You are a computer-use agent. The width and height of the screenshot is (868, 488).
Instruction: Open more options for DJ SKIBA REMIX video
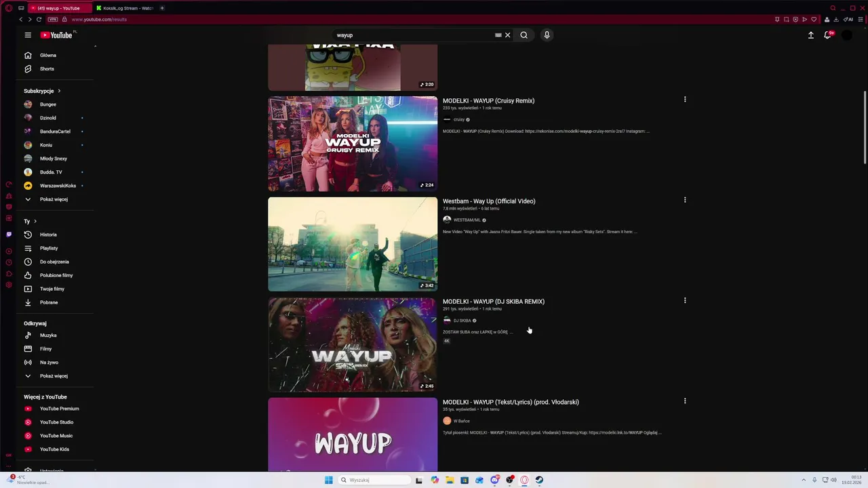click(685, 300)
